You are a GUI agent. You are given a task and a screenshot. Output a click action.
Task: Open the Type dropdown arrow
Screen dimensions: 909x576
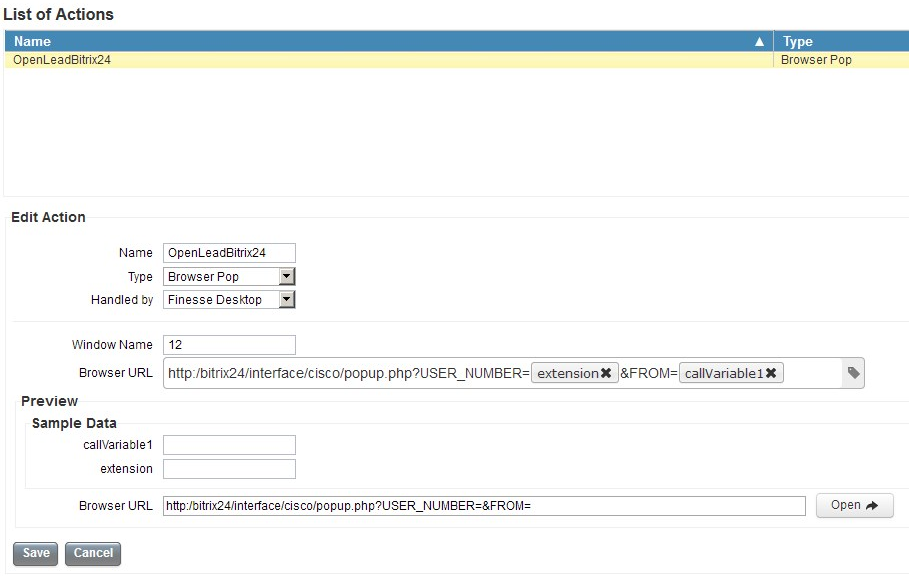click(x=287, y=276)
